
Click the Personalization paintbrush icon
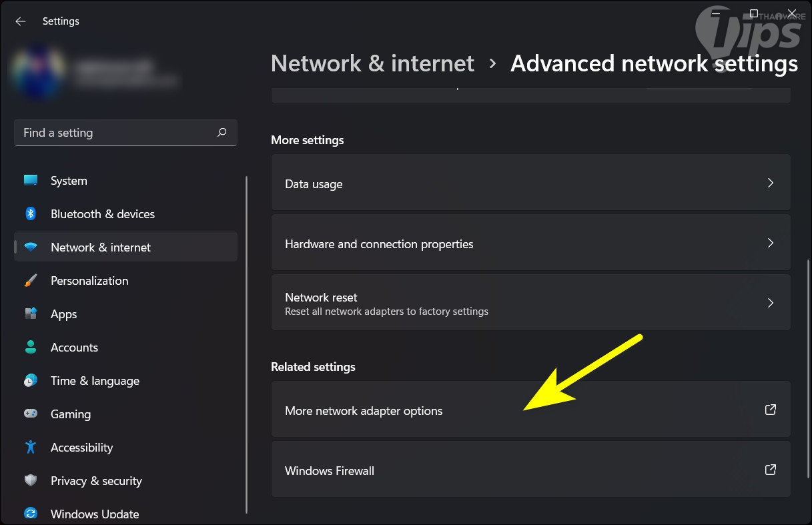tap(31, 281)
